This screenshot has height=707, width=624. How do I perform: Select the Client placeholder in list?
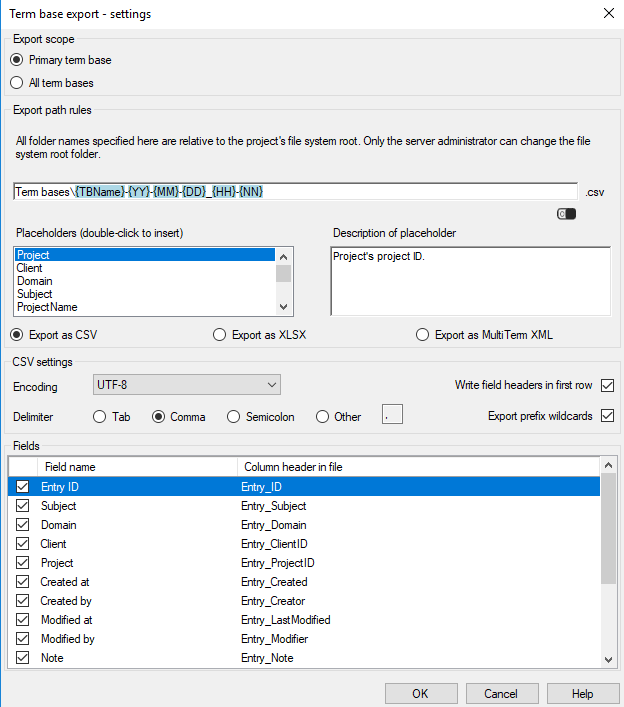pyautogui.click(x=30, y=268)
